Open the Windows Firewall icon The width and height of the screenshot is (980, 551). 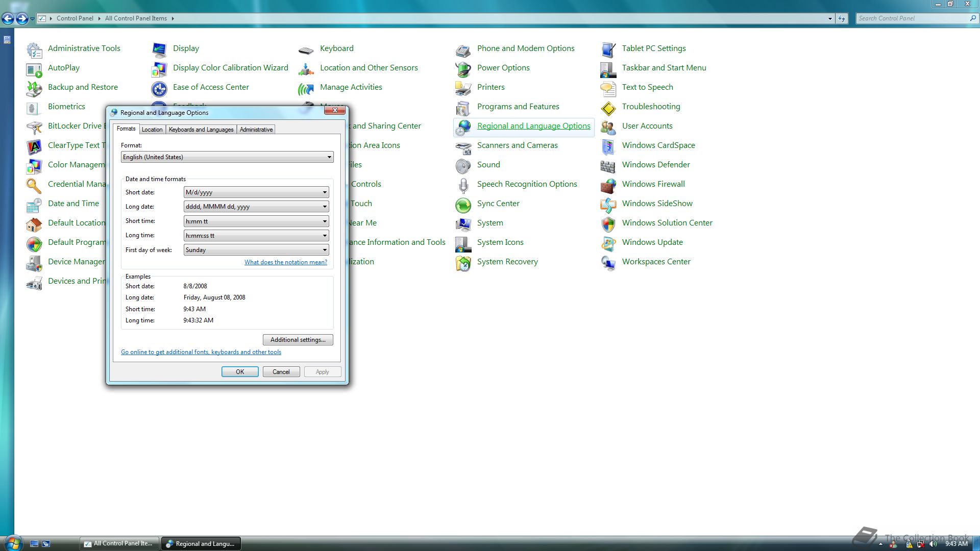click(608, 186)
